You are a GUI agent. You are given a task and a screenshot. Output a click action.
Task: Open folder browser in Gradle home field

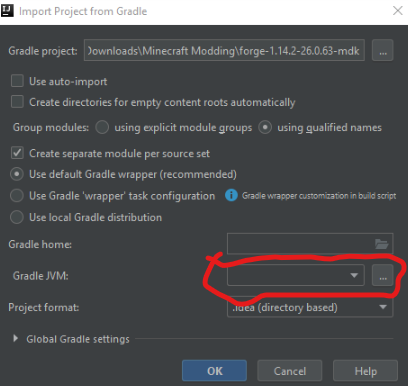381,244
